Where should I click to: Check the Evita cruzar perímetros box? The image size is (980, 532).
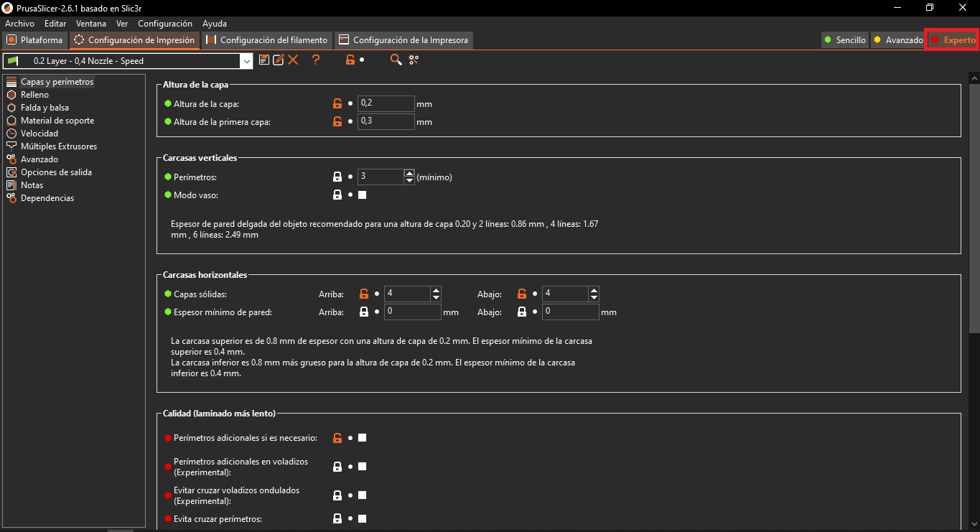[363, 519]
